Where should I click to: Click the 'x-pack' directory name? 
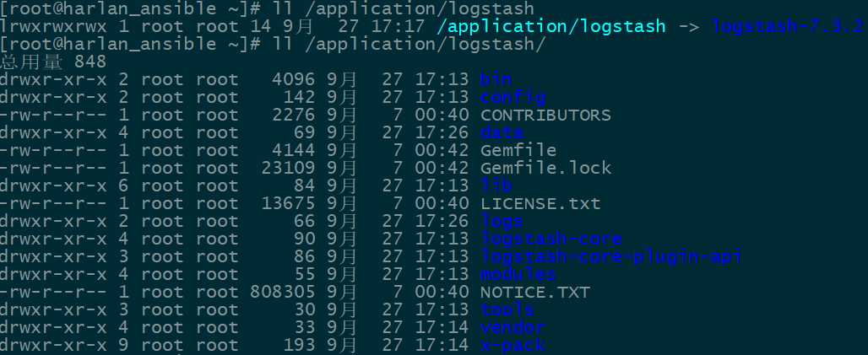[x=513, y=345]
